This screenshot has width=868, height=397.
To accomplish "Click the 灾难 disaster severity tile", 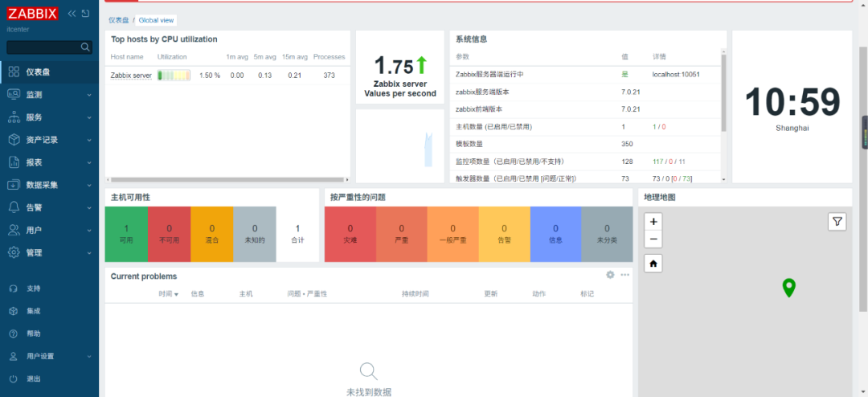I will point(350,234).
